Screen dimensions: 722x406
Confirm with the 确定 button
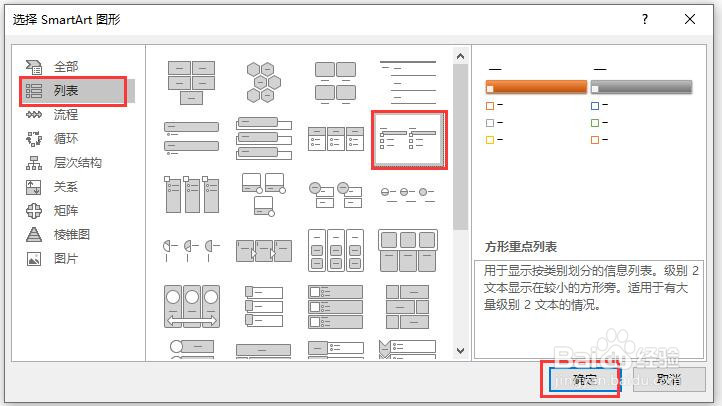pyautogui.click(x=585, y=379)
